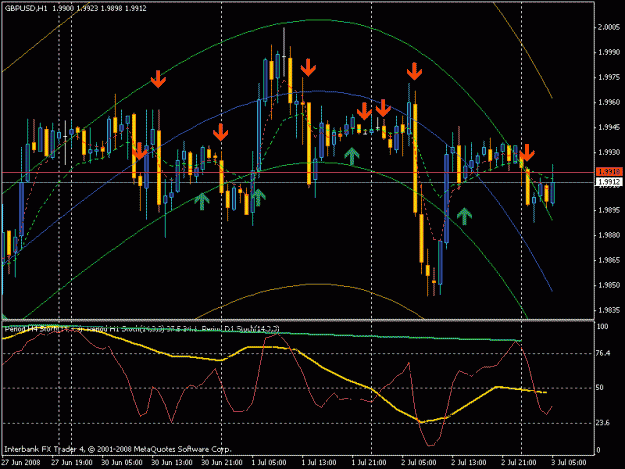The height and width of the screenshot is (469, 625).
Task: Click the 50 level on stochastic scale
Action: [600, 387]
